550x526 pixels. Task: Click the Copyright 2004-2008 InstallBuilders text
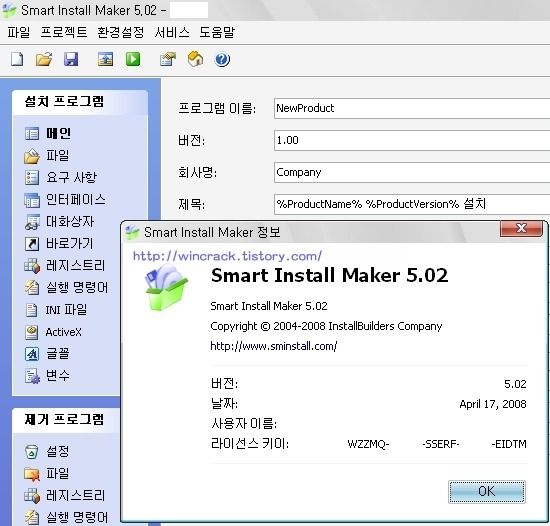pyautogui.click(x=326, y=326)
